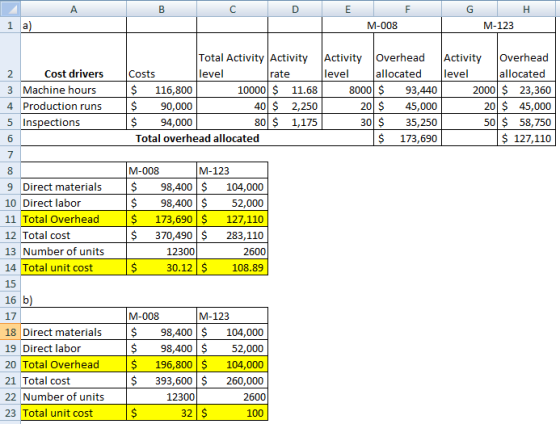Click 'Production runs' cell

pyautogui.click(x=74, y=106)
